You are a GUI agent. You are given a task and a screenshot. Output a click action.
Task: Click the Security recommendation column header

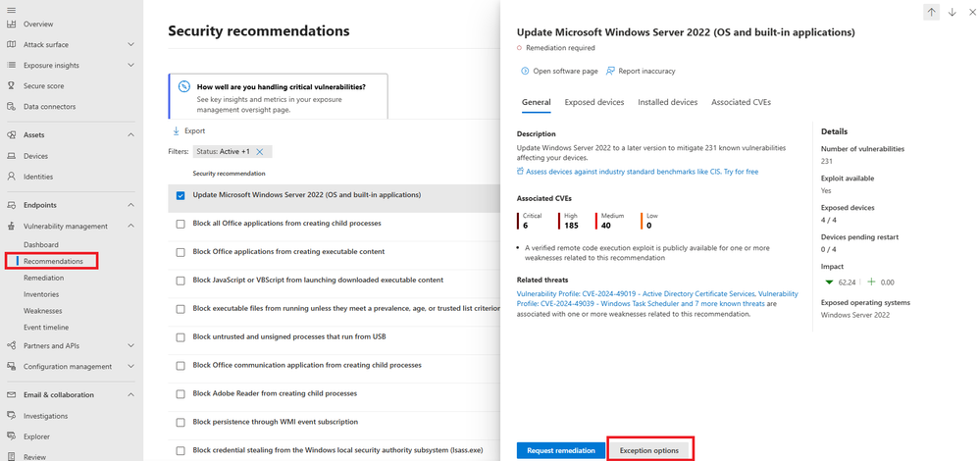(229, 174)
